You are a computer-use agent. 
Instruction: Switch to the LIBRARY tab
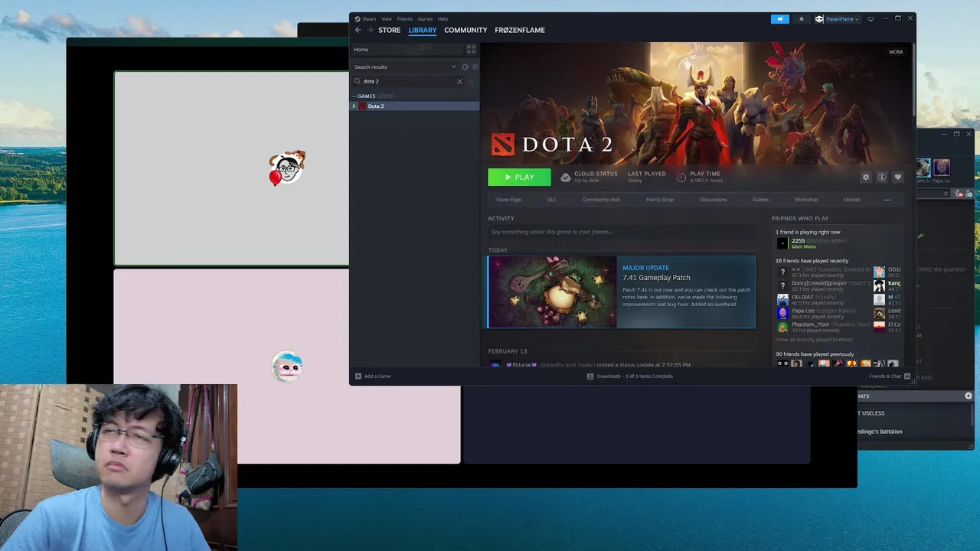[x=423, y=30]
